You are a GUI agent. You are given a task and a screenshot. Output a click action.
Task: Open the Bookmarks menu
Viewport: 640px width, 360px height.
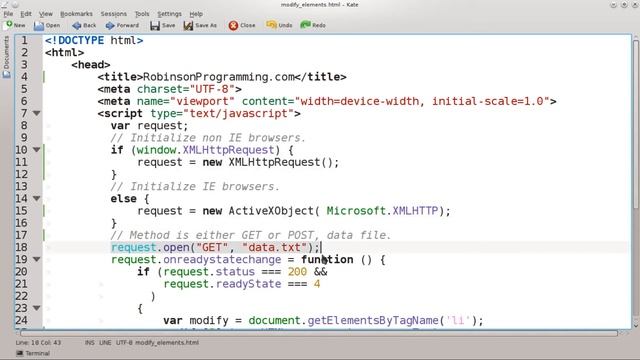(76, 14)
